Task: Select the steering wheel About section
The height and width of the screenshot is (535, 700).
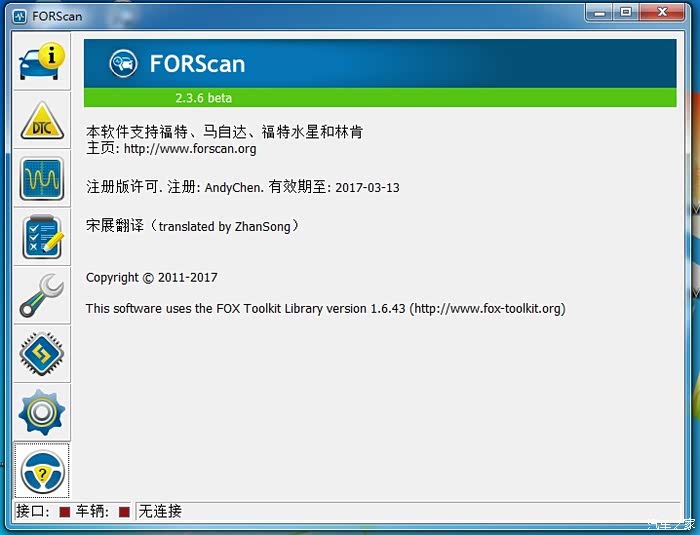Action: [x=42, y=471]
